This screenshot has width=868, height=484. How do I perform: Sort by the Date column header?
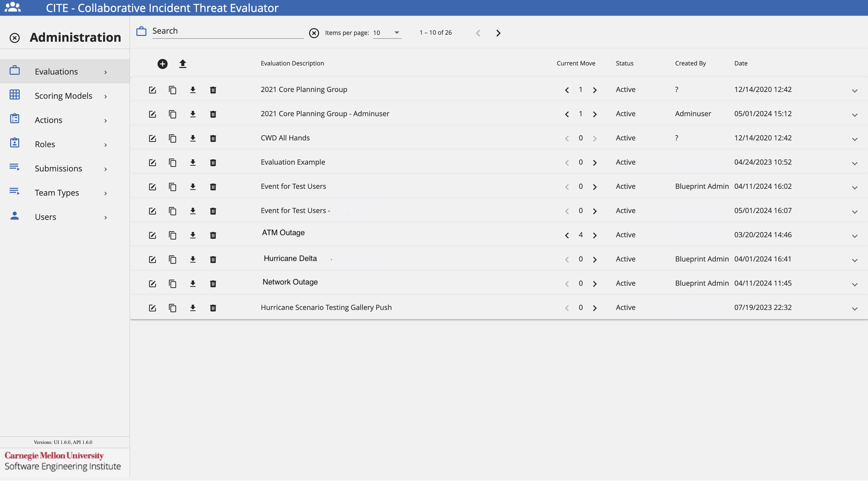point(741,63)
